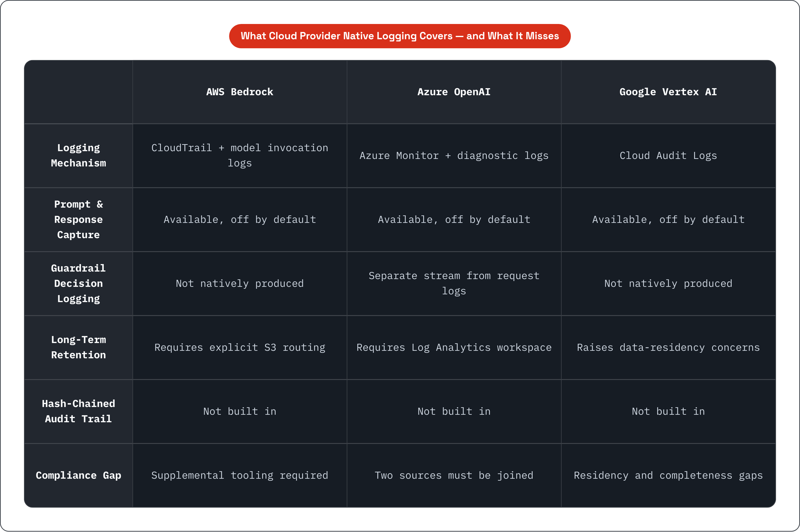Viewport: 800px width, 532px height.
Task: Click 'Available, off by default' under Google Vertex AI
Action: [x=668, y=219]
